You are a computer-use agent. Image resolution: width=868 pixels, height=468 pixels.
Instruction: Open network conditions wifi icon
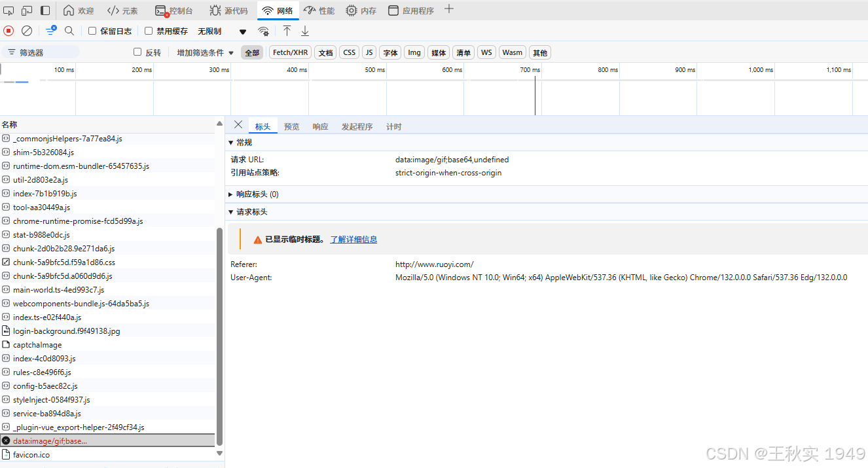point(263,31)
